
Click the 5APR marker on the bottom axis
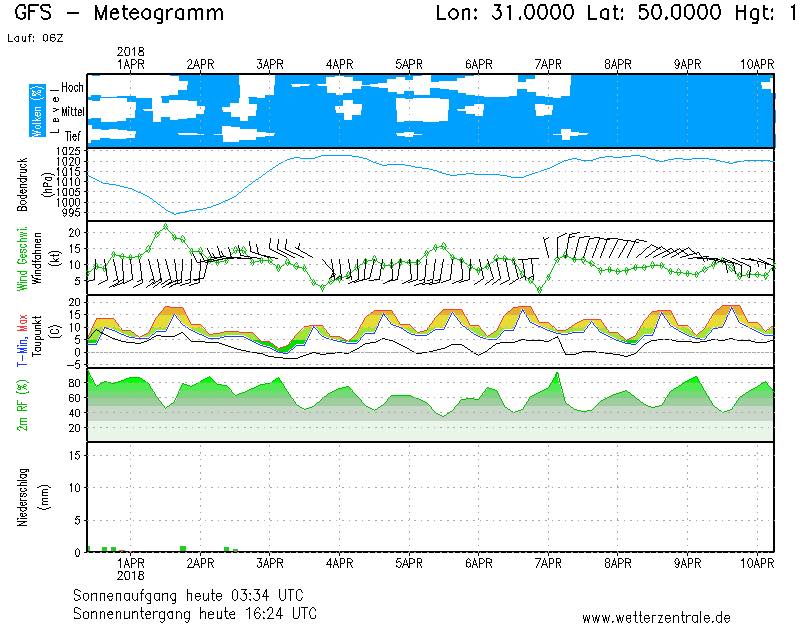coord(409,563)
